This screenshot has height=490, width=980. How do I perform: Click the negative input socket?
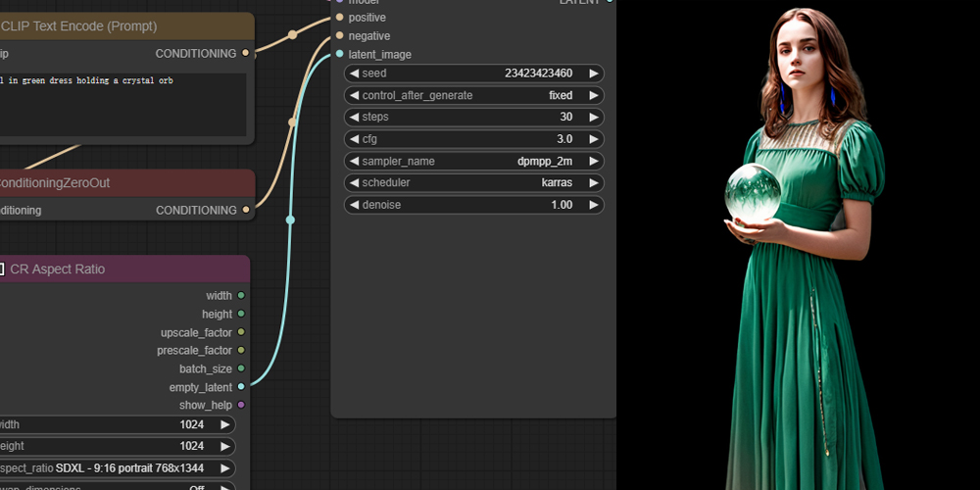pyautogui.click(x=339, y=35)
